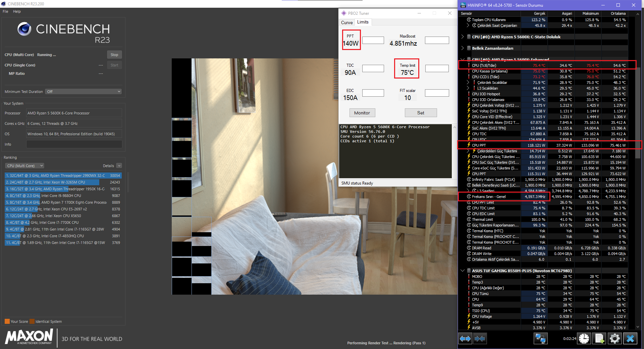Switch to Curve tab in PBO2 Tuner
Screen dimensions: 644x349
click(x=347, y=22)
